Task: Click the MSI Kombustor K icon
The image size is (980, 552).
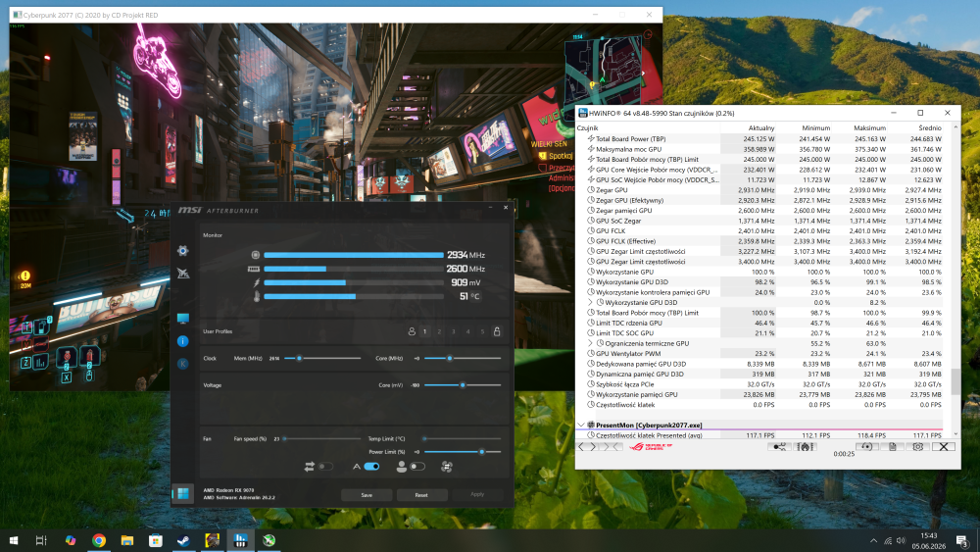Action: point(182,364)
